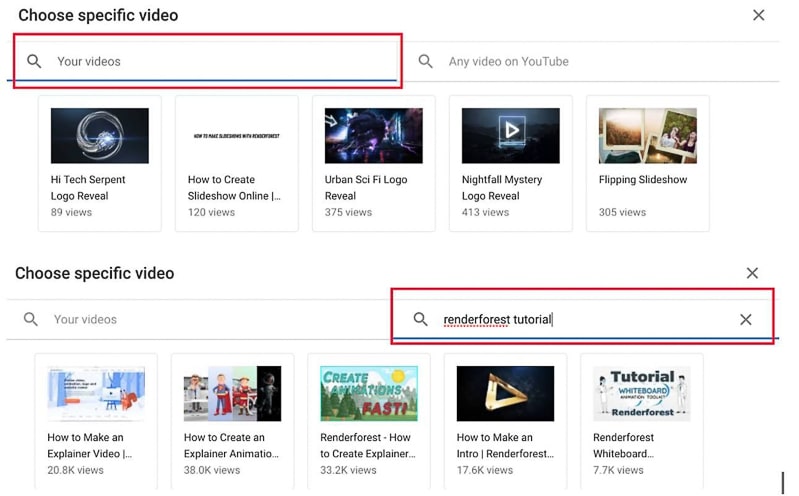
Task: Click the '38.0K views' count
Action: [x=212, y=471]
